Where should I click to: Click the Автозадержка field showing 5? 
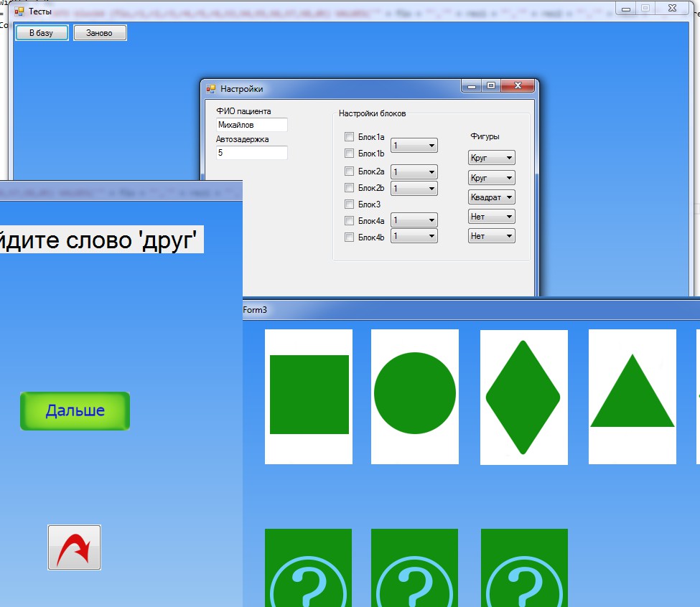point(252,153)
